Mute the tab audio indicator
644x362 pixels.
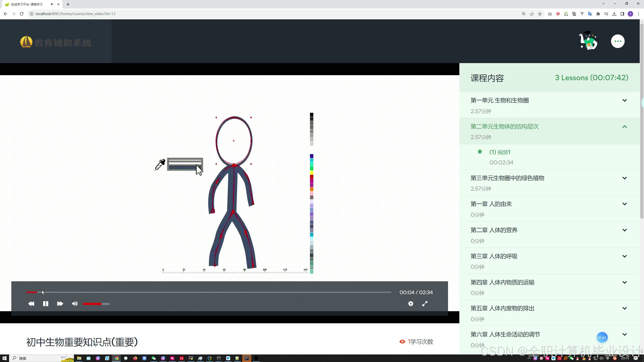(x=52, y=4)
